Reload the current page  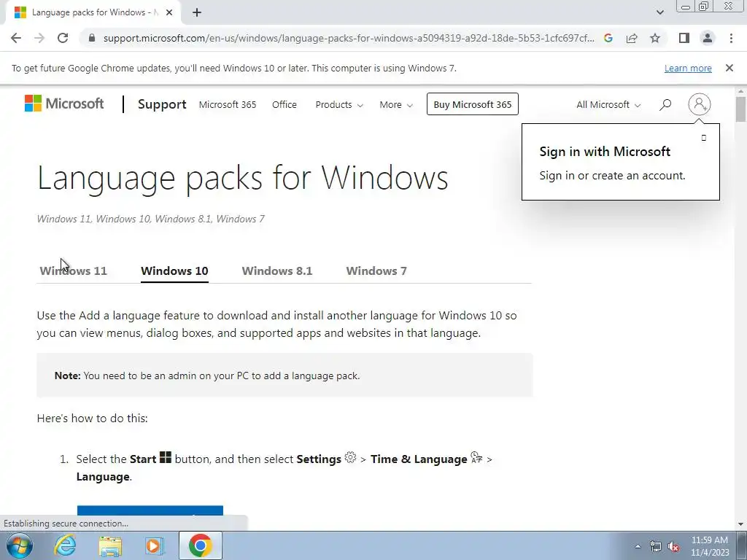tap(63, 38)
